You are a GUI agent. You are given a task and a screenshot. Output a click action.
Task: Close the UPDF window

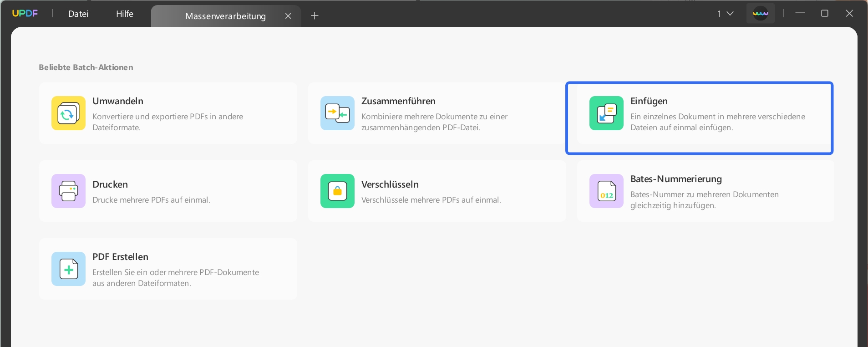tap(849, 14)
